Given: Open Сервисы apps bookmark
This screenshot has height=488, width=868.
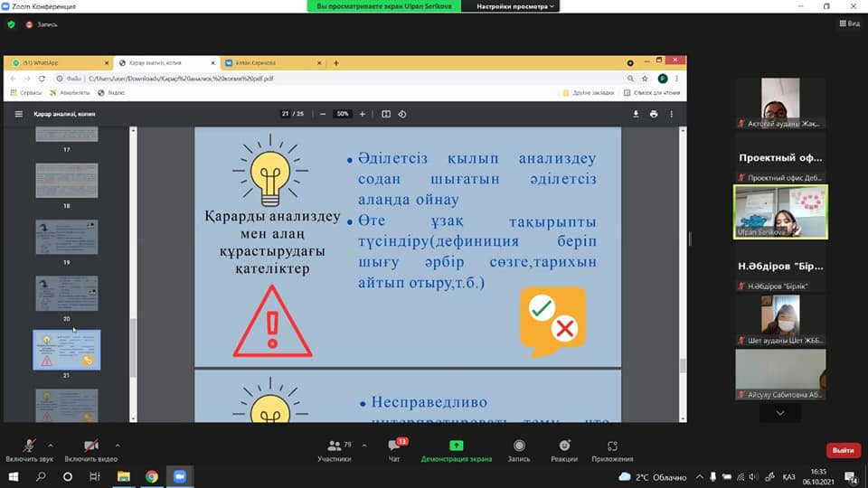Looking at the screenshot, I should pos(26,93).
